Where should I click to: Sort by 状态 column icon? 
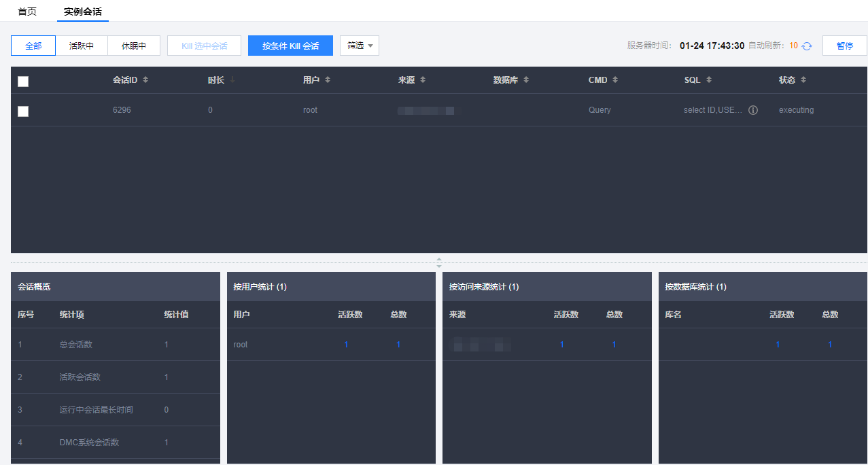click(803, 80)
